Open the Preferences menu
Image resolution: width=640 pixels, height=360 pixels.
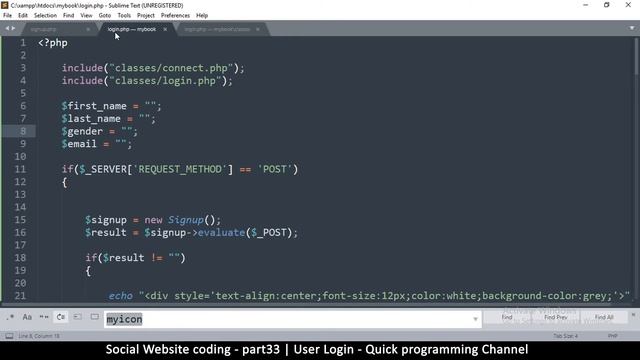tap(176, 16)
